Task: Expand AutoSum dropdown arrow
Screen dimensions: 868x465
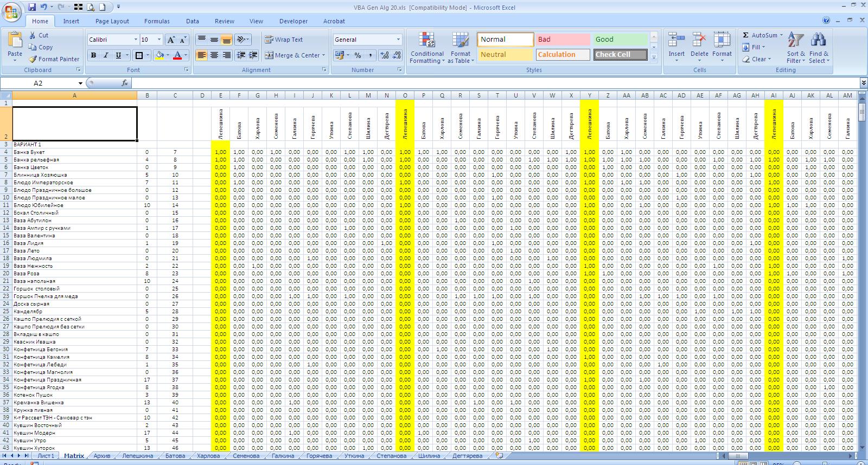Action: point(782,35)
